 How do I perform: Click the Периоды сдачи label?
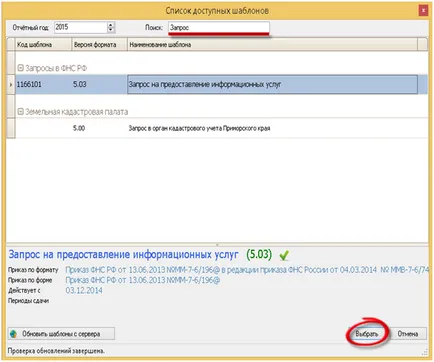(28, 301)
